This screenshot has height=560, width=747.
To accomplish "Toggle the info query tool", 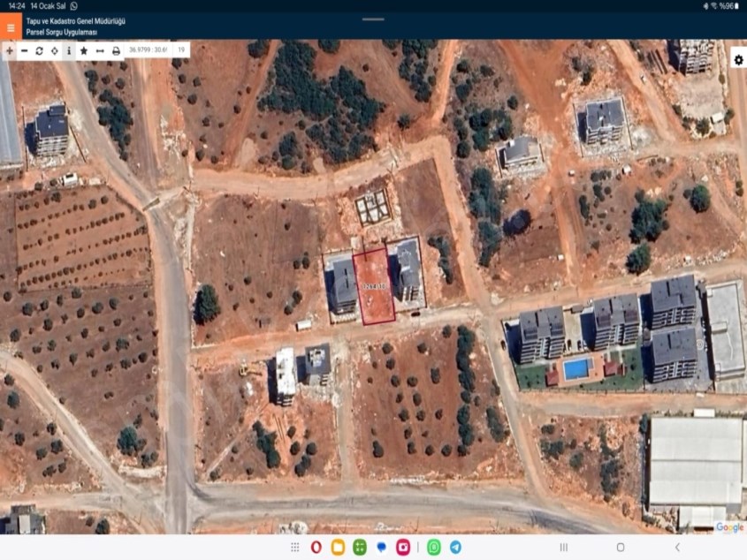I will tap(68, 51).
